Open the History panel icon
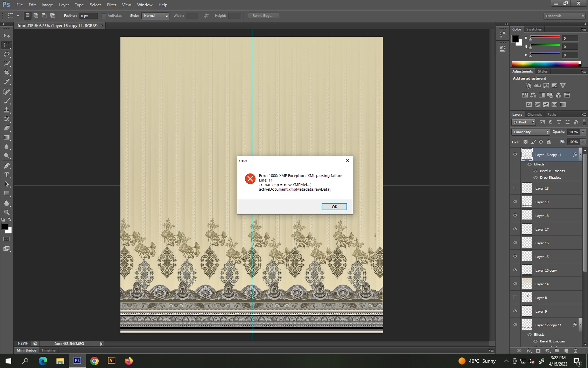The image size is (588, 368). point(503,34)
